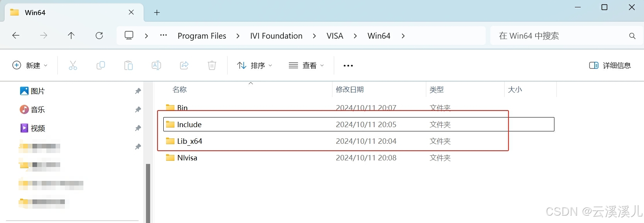Click the 文件夹 type of NIvisa row
The image size is (644, 223).
pyautogui.click(x=440, y=158)
